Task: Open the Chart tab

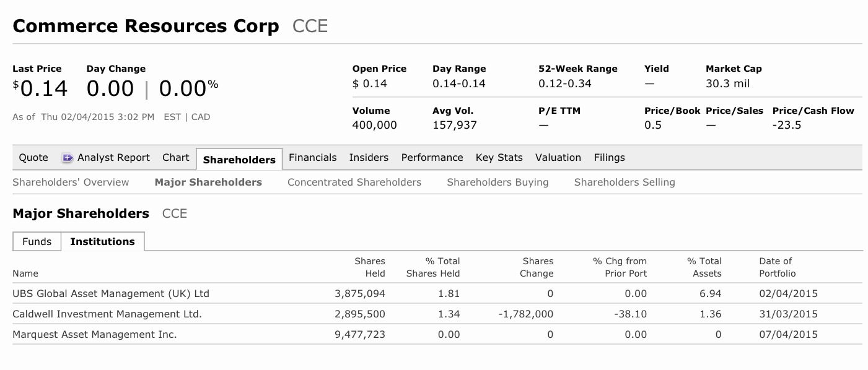Action: [175, 157]
